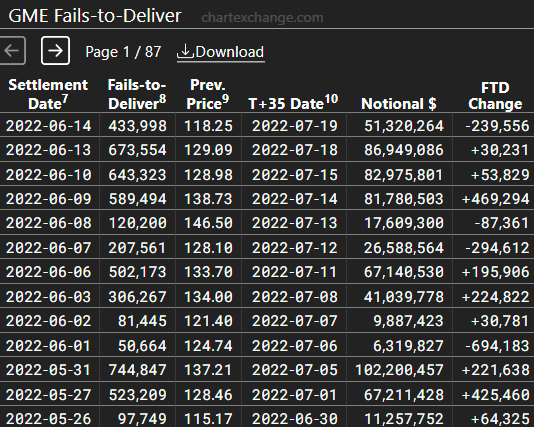Click the previous page arrow button

coord(13,51)
